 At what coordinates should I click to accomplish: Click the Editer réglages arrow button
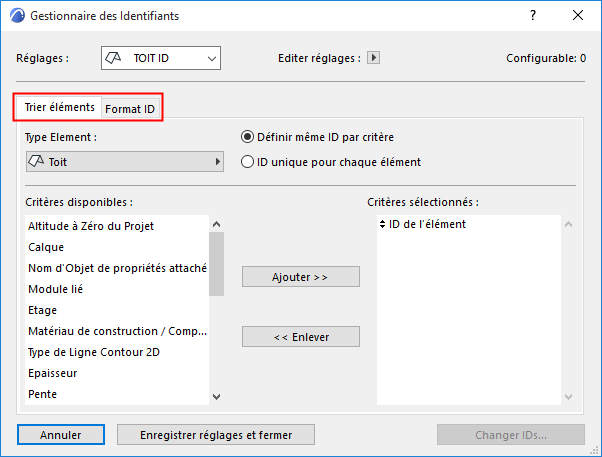(374, 58)
